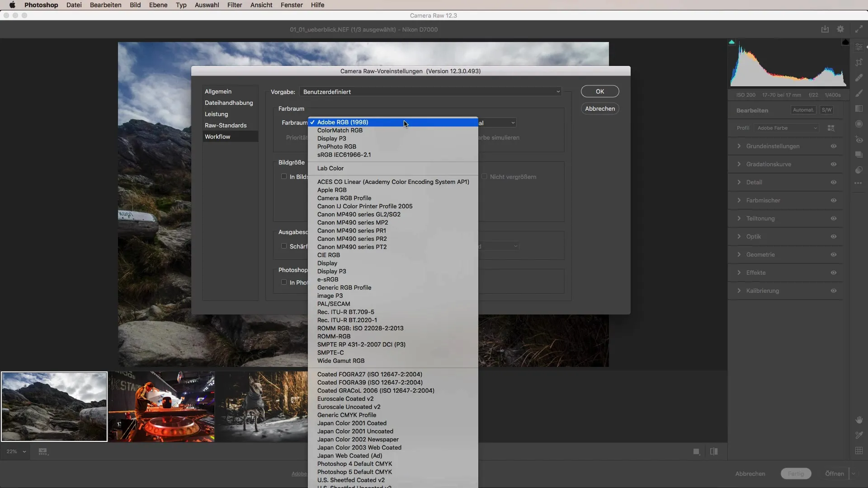Open the Fenster menu in menu bar

coord(292,5)
